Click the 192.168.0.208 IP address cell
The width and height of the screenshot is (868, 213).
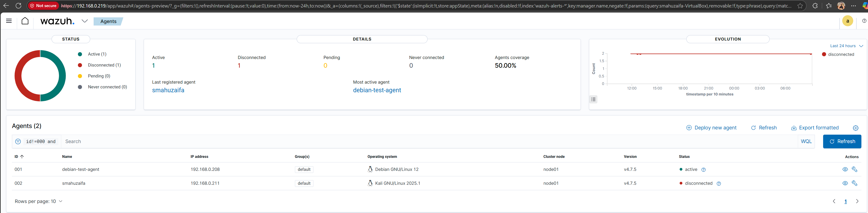205,169
